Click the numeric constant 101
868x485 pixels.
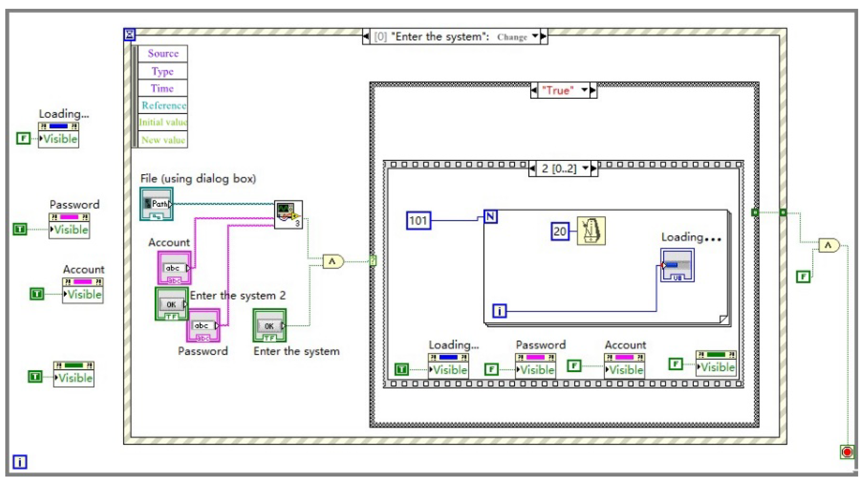tap(418, 221)
